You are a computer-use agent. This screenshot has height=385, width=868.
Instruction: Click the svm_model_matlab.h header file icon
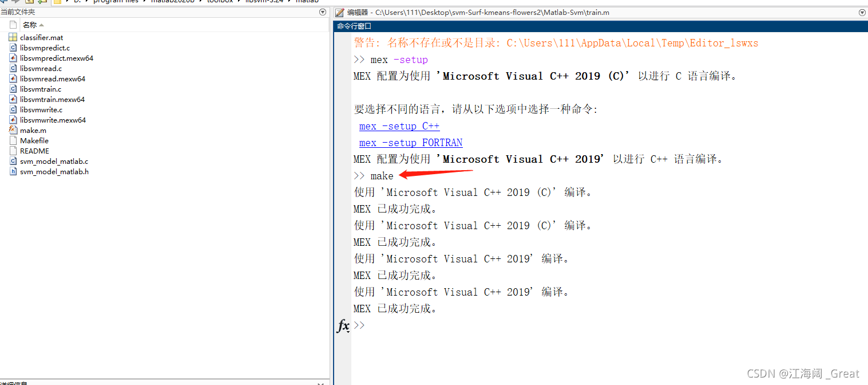(13, 171)
